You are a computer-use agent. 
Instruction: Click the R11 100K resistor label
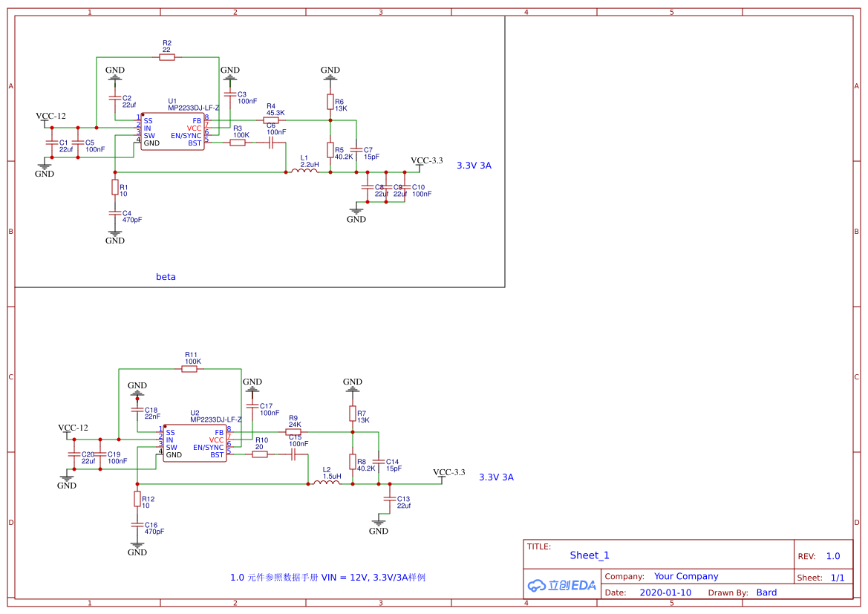[192, 358]
